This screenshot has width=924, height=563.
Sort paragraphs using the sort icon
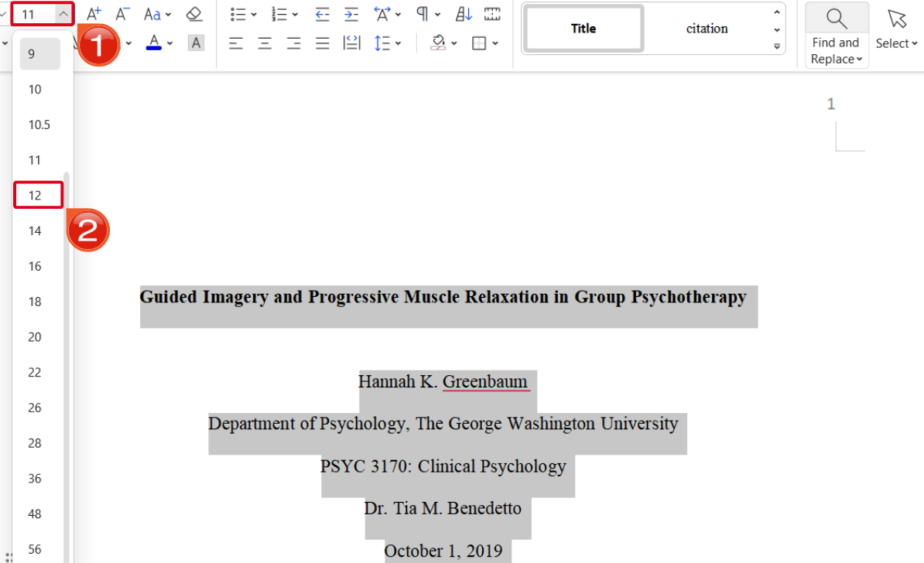463,13
